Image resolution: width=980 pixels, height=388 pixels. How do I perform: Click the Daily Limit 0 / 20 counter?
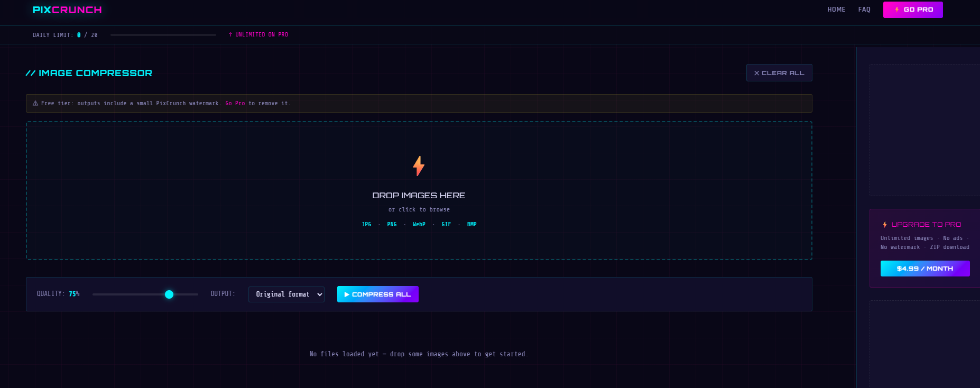(x=65, y=35)
